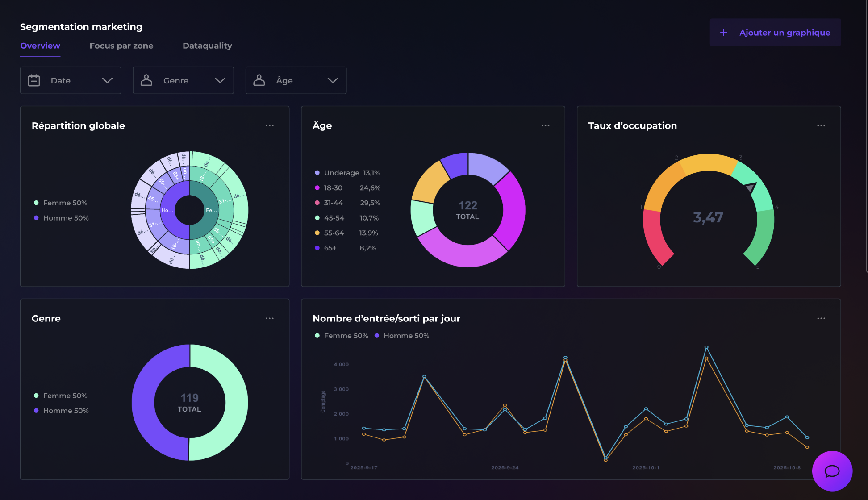The height and width of the screenshot is (500, 868).
Task: Click the center total of the Âge donut chart
Action: tap(467, 209)
